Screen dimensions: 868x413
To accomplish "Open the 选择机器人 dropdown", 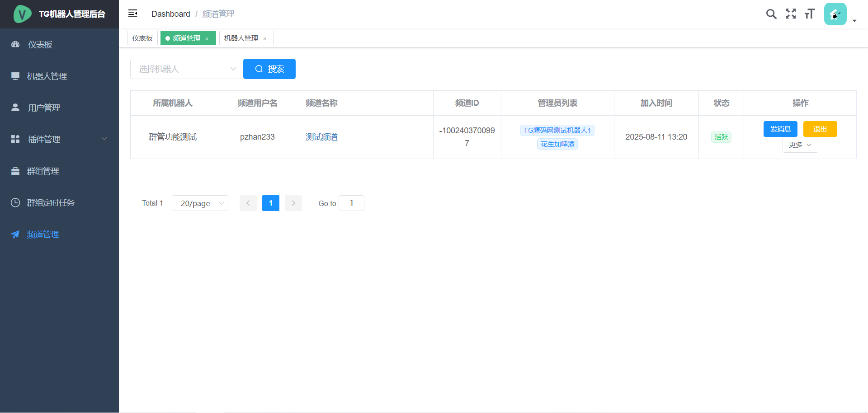I will pyautogui.click(x=186, y=69).
